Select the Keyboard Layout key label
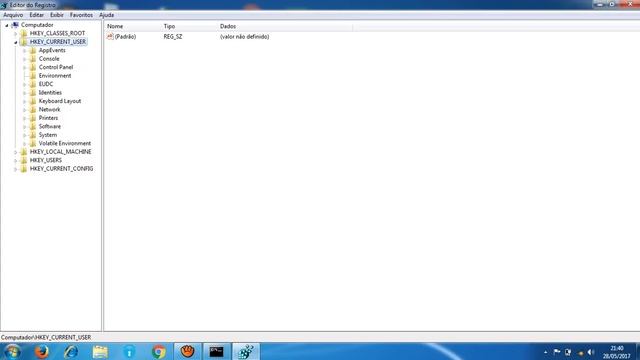Screen dimensions: 640x360 (60, 101)
